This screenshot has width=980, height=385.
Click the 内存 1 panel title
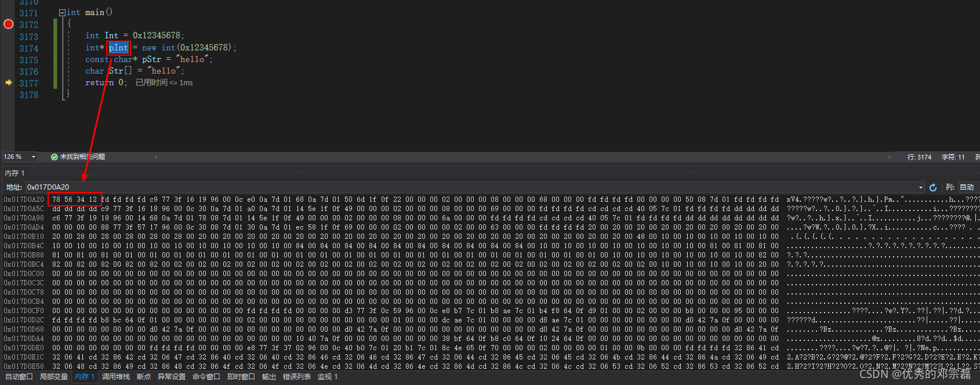[x=14, y=173]
